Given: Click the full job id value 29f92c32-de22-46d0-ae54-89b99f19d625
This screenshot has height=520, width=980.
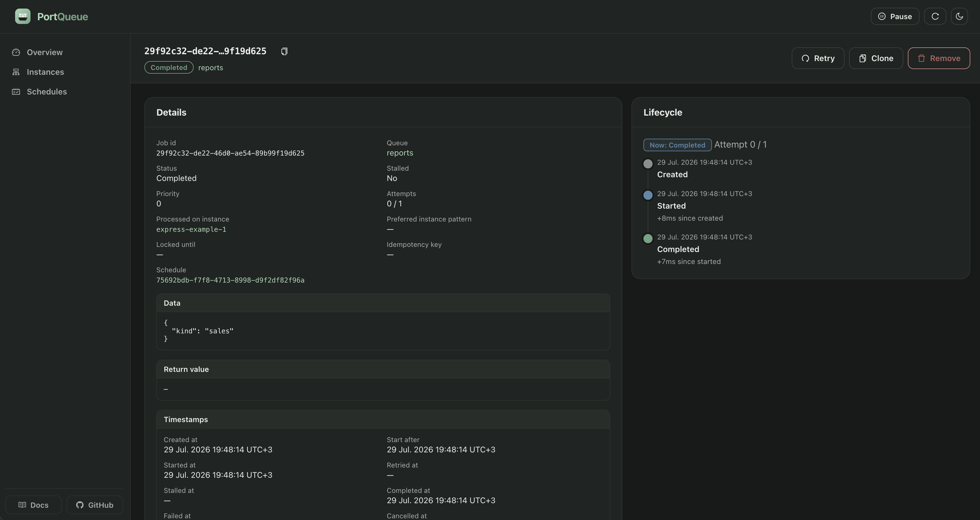Looking at the screenshot, I should click(230, 153).
